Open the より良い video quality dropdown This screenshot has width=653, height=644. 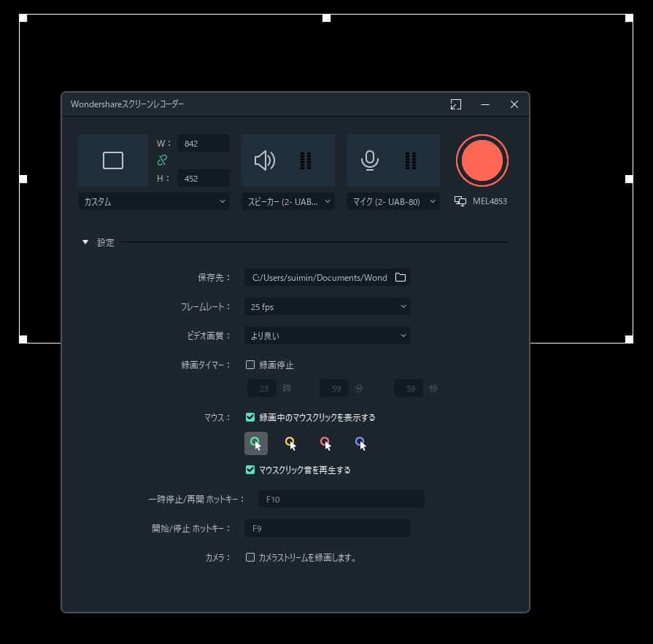click(x=327, y=335)
